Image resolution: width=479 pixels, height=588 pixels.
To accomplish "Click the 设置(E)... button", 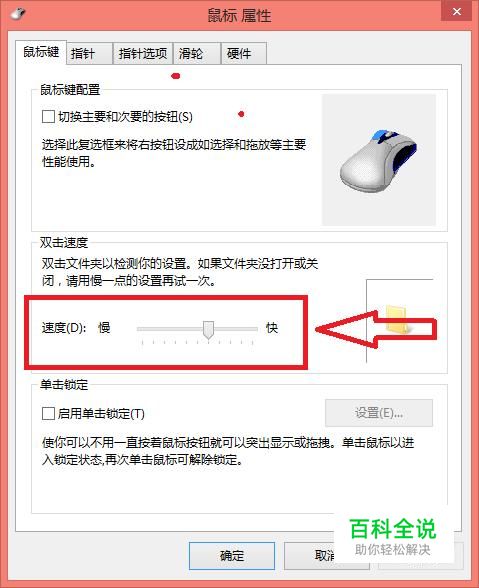I will click(379, 413).
